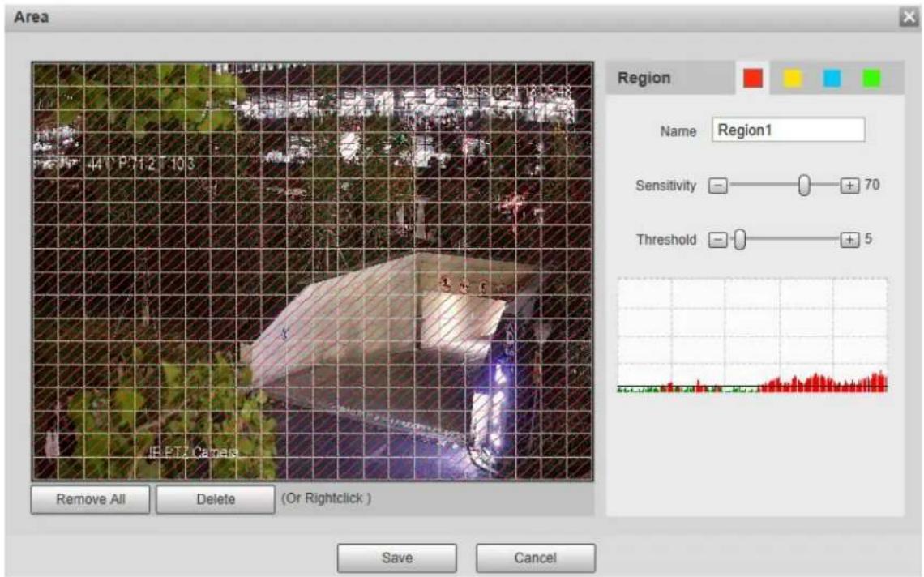The width and height of the screenshot is (924, 577).
Task: Decrease Threshold with the minus button
Action: (x=717, y=240)
